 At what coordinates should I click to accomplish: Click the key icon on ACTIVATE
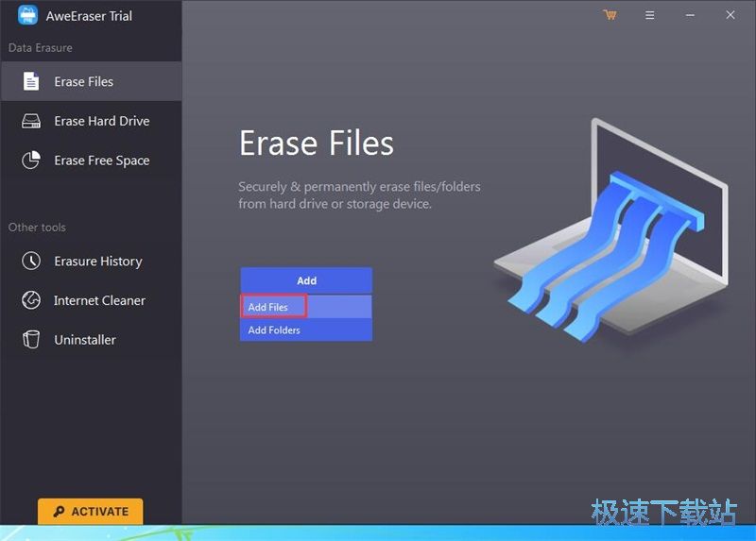(x=59, y=511)
